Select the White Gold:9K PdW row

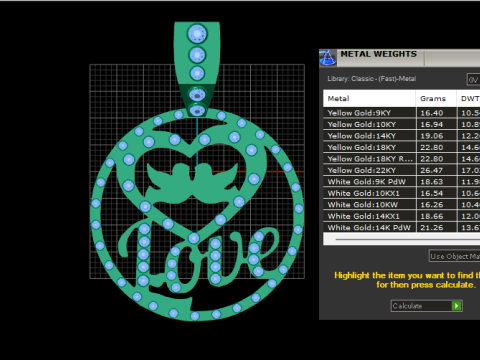pyautogui.click(x=401, y=182)
